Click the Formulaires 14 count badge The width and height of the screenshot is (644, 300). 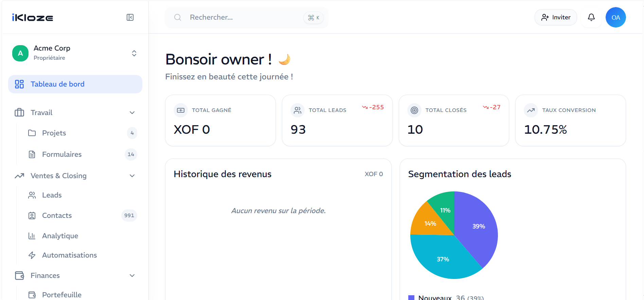coord(131,154)
